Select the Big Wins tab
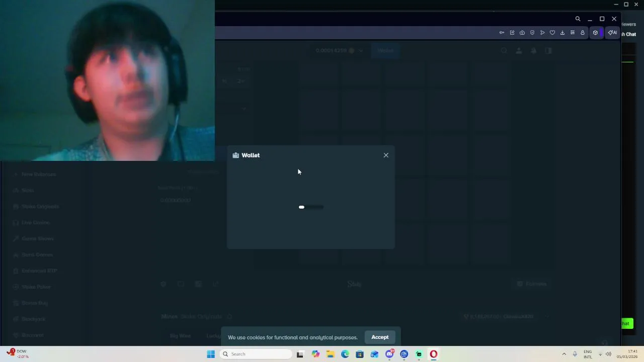Image resolution: width=644 pixels, height=362 pixels. 180,335
